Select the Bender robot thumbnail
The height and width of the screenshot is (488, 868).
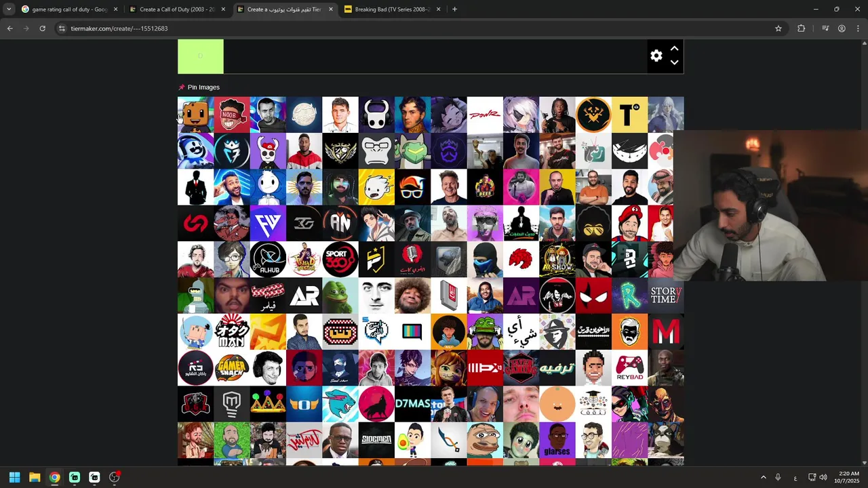(x=195, y=296)
